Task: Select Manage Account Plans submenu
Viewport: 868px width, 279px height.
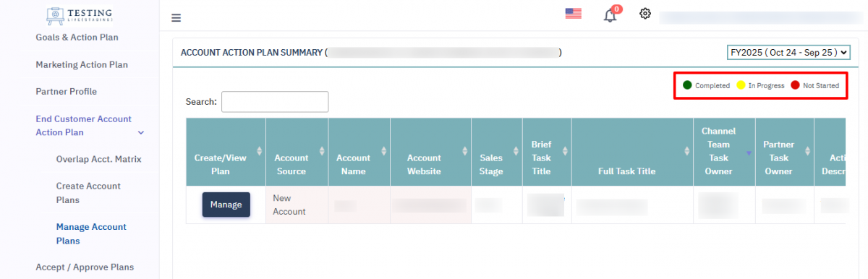Action: click(91, 233)
